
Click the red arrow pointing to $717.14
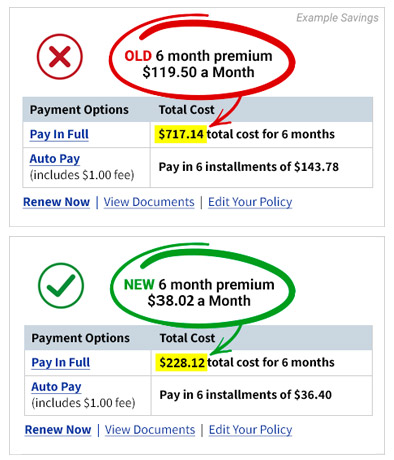[227, 112]
